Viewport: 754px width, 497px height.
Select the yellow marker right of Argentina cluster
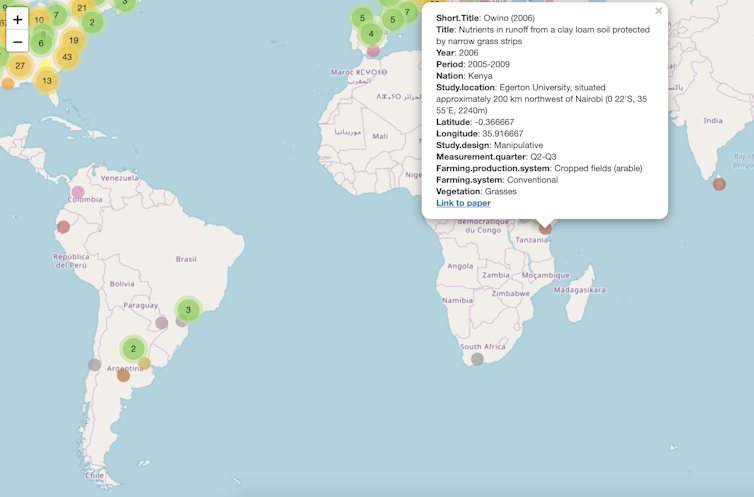tap(145, 363)
